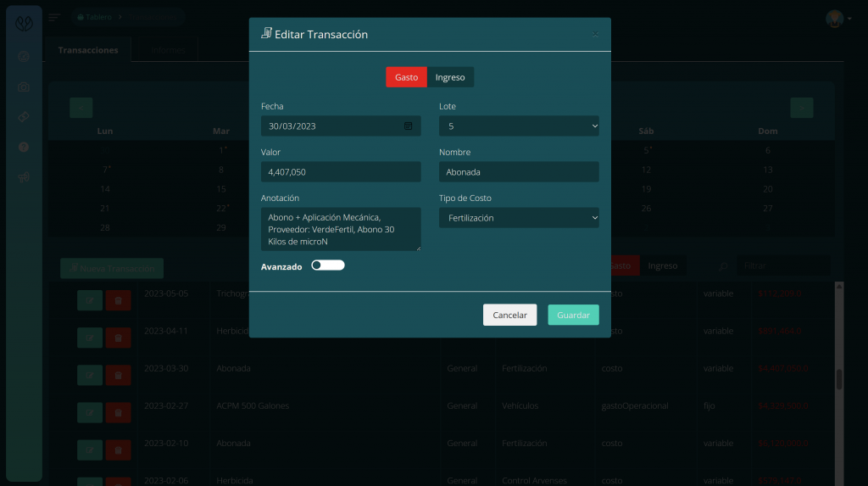Filter list by Ingreso in background
Image resolution: width=868 pixels, height=486 pixels.
(x=663, y=265)
